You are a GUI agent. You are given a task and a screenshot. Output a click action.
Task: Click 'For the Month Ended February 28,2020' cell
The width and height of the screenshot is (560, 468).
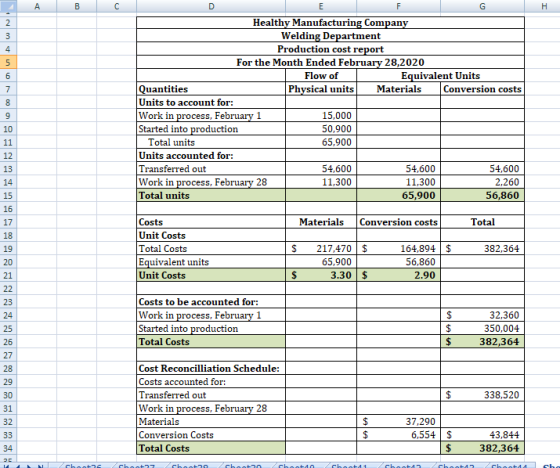[330, 63]
